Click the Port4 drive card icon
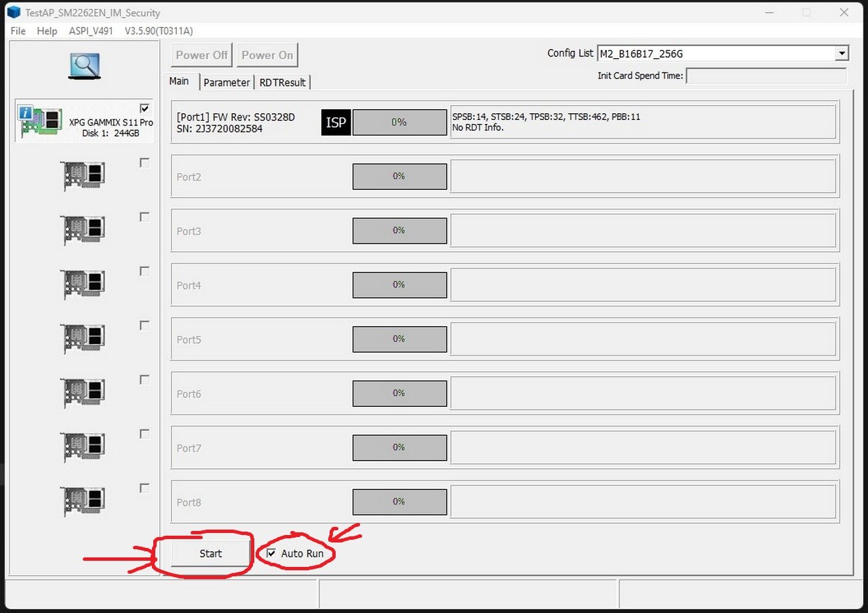Screen dimensions: 868x613 coord(83,283)
